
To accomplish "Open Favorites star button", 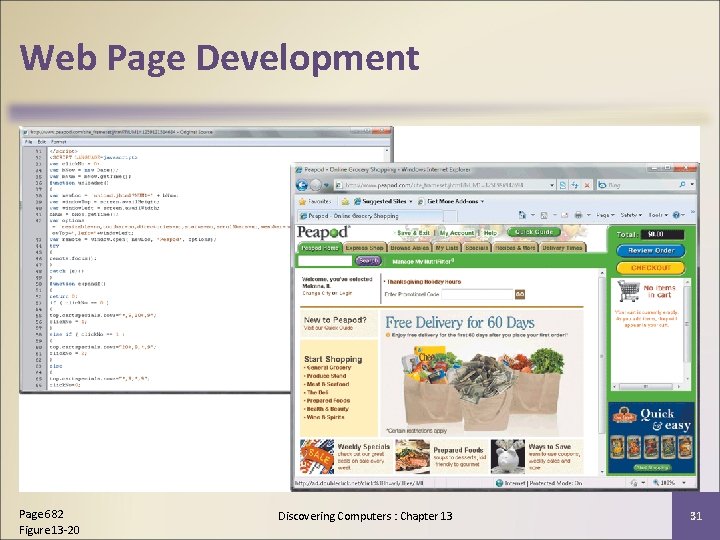I will pyautogui.click(x=315, y=201).
